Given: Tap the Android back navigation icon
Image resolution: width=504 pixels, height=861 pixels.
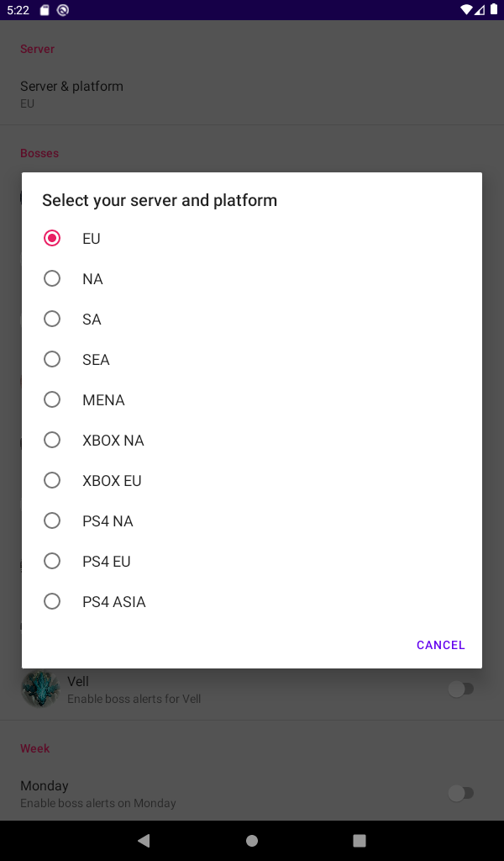Looking at the screenshot, I should coord(144,840).
